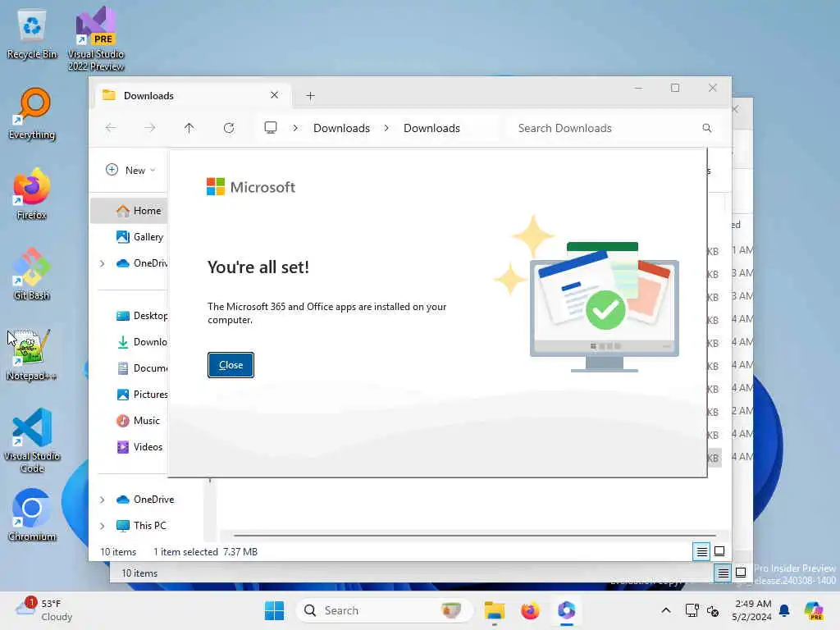Open Pictures quick access folder
840x630 pixels.
click(x=141, y=395)
